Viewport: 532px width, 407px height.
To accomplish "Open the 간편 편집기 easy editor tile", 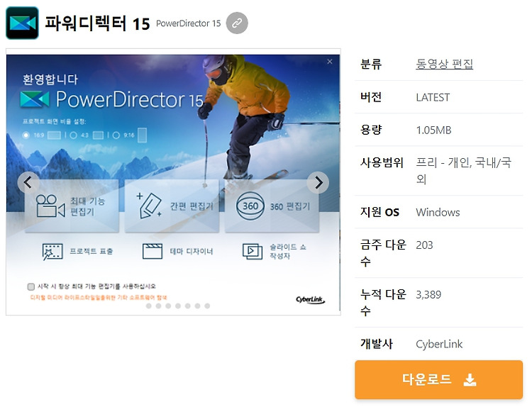I will pyautogui.click(x=172, y=206).
